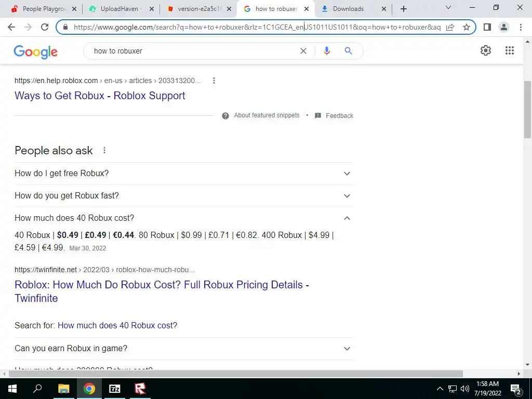Open File Explorer from taskbar

(63, 389)
